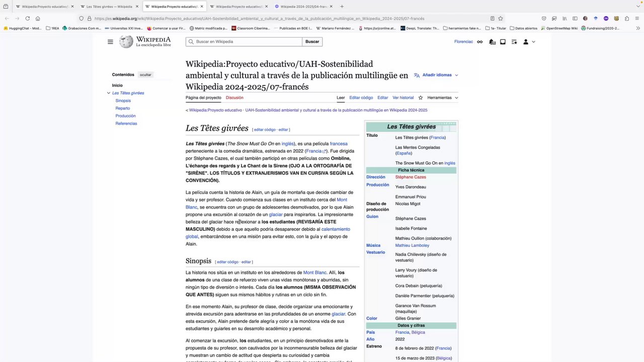Click the Dirección label link in infobox
The height and width of the screenshot is (362, 644).
click(x=376, y=177)
